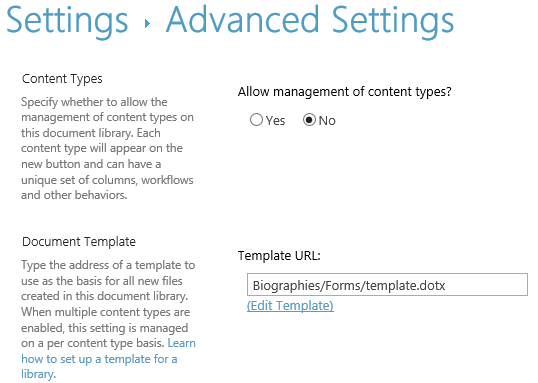Click the Allow management of content types label
The width and height of the screenshot is (538, 383).
pos(344,92)
